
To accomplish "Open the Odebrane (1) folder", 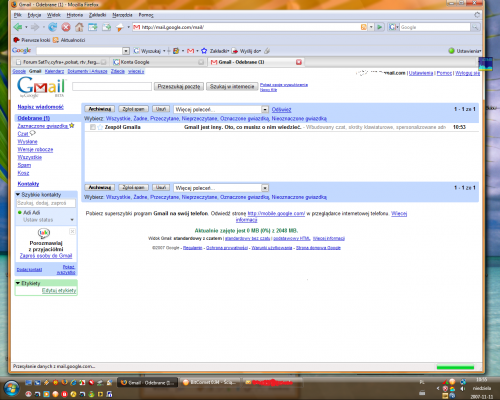I will click(34, 118).
